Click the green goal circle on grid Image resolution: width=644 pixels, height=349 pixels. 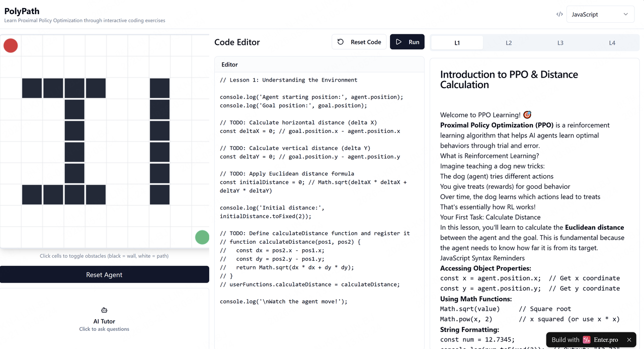point(202,237)
